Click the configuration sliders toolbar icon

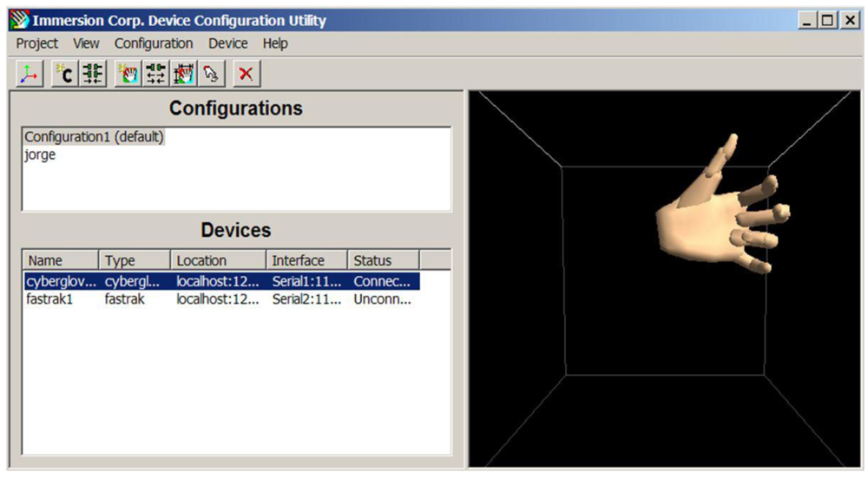(93, 74)
